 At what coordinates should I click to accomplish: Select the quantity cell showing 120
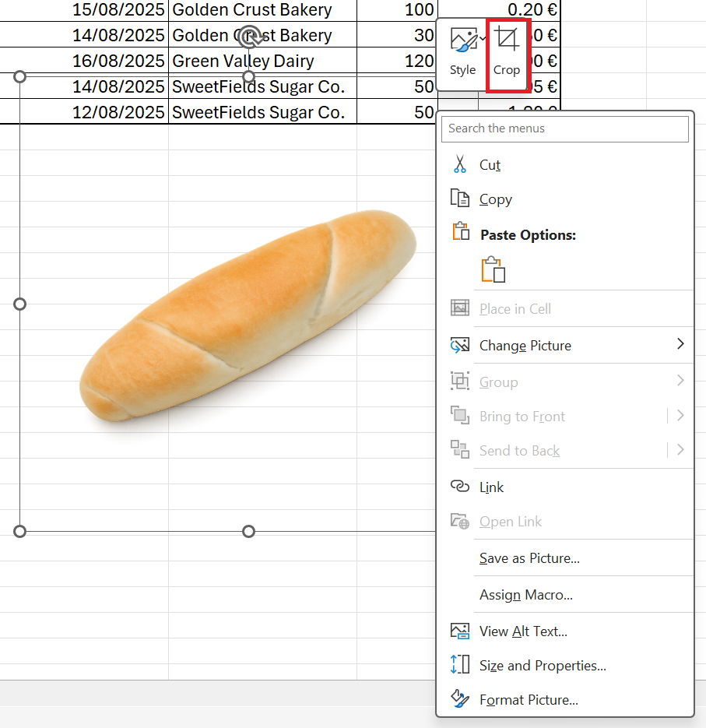click(x=397, y=61)
